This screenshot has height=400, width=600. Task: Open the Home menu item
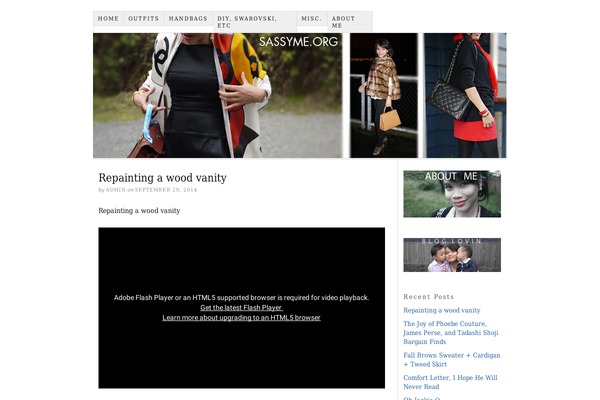click(x=108, y=18)
